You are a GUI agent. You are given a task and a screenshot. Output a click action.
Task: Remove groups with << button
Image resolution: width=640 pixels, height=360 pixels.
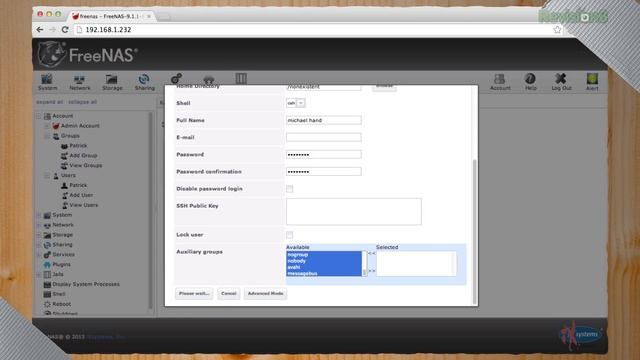(x=372, y=253)
